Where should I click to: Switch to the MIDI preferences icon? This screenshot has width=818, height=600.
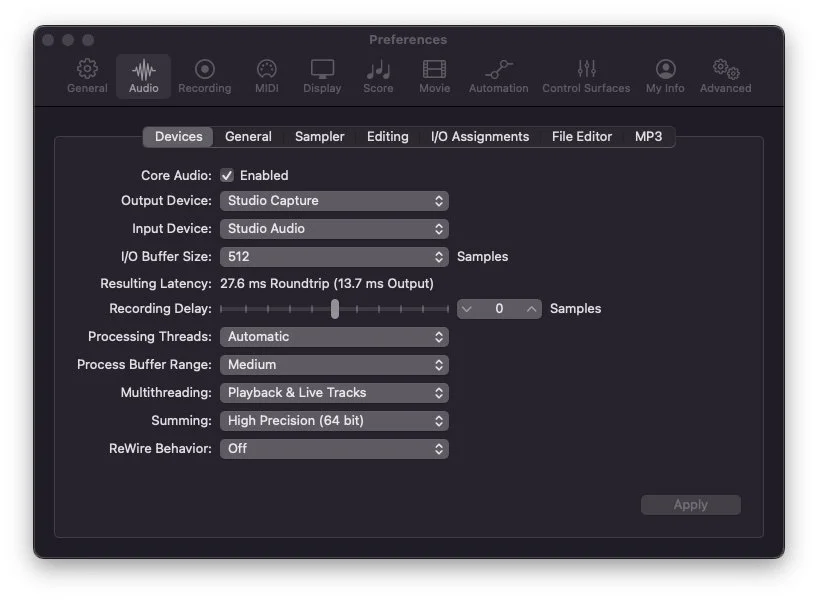(265, 75)
